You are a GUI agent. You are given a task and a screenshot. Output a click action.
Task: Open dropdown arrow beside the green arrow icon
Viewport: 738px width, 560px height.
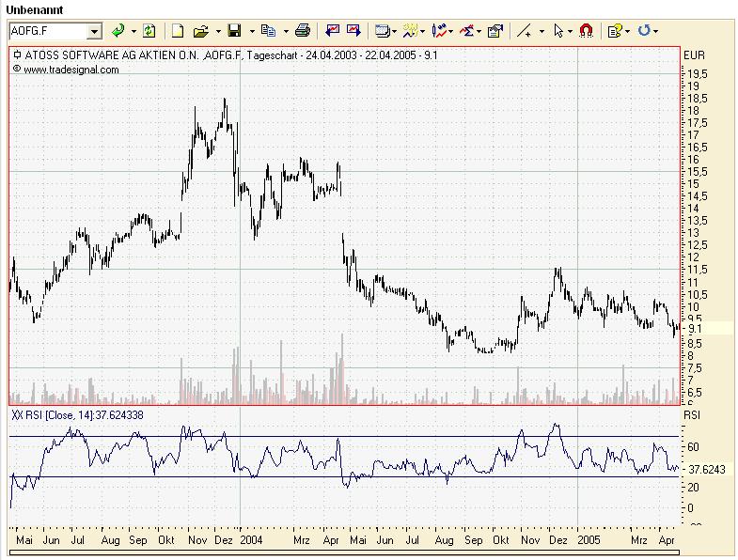tap(133, 32)
